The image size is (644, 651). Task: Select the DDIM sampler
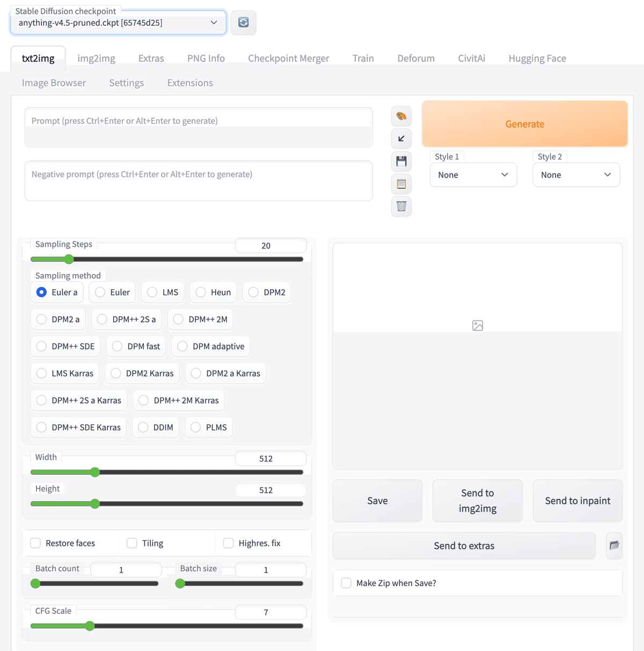[156, 427]
